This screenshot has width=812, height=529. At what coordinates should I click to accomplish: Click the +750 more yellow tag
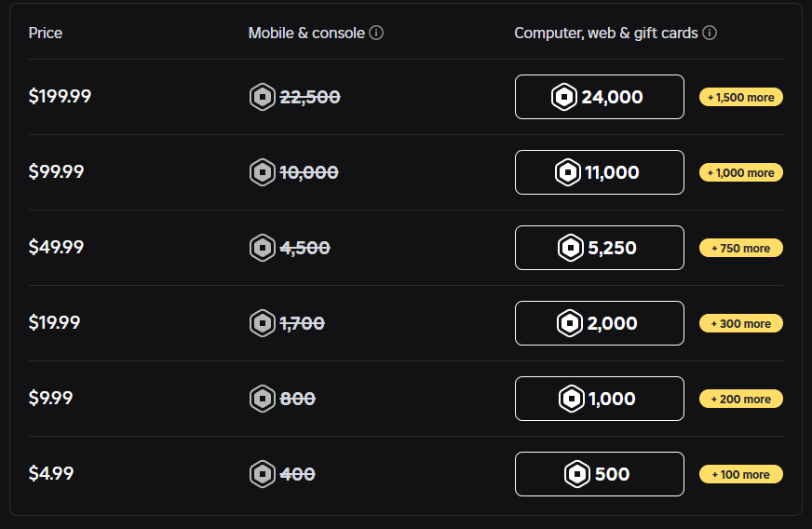[x=741, y=248]
